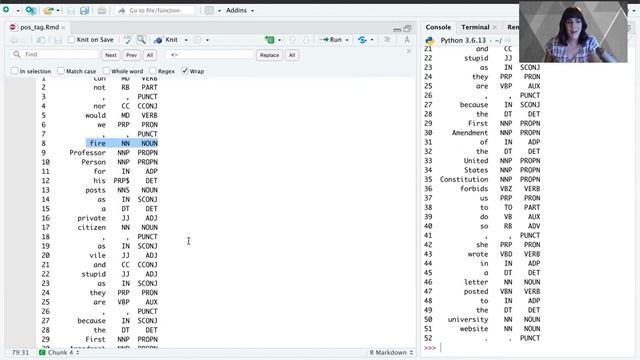Close the Terminal tab
Viewport: 640px width, 360px height.
point(495,27)
